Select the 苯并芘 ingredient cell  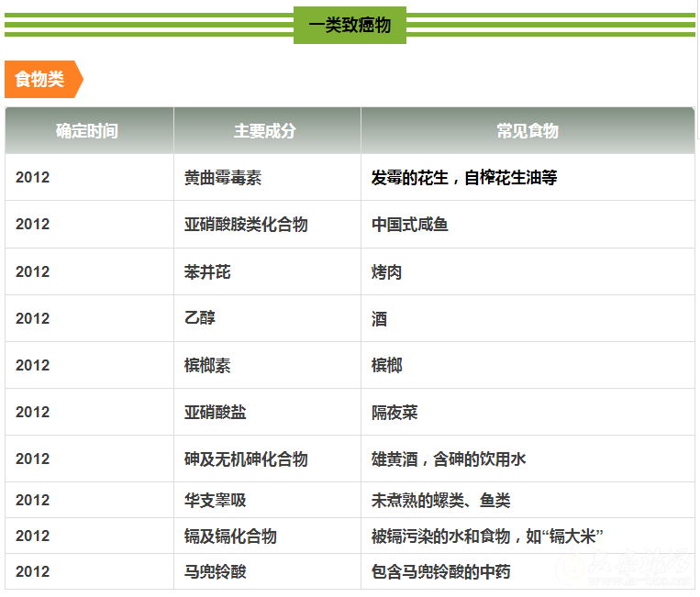pyautogui.click(x=207, y=272)
